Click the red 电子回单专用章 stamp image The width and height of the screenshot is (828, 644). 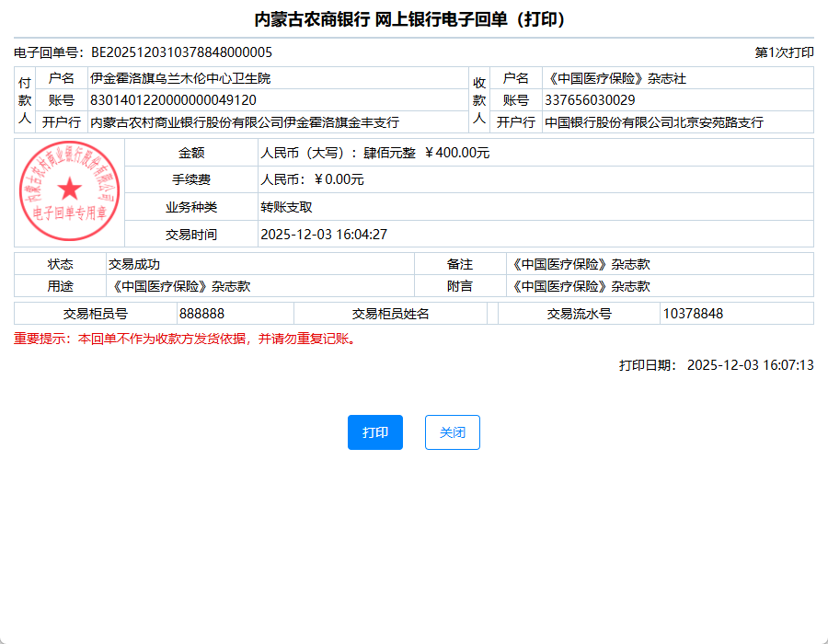69,191
